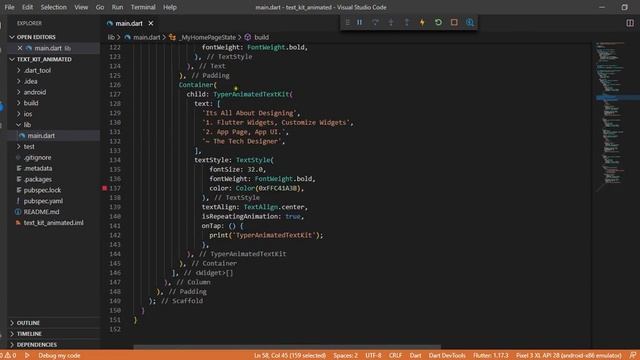Click the main.dart breadcrumb
This screenshot has width=640, height=360.
tap(146, 37)
